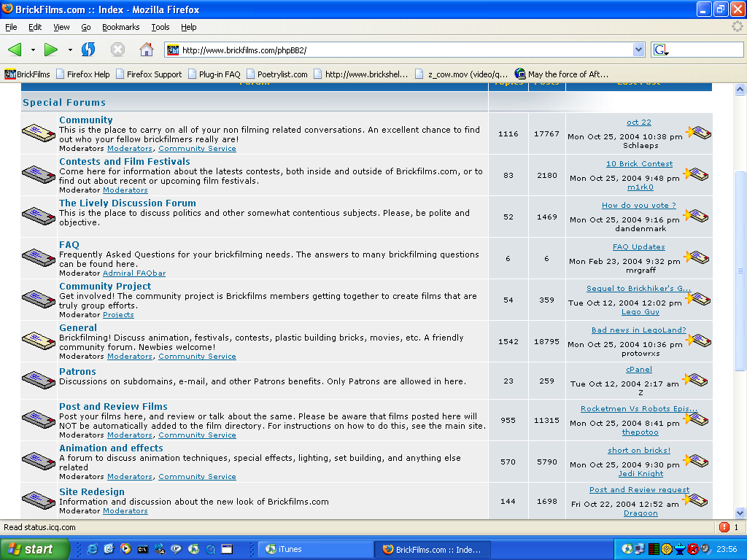The width and height of the screenshot is (747, 560).
Task: Click the Contests and Film Festivals folder icon
Action: (39, 174)
